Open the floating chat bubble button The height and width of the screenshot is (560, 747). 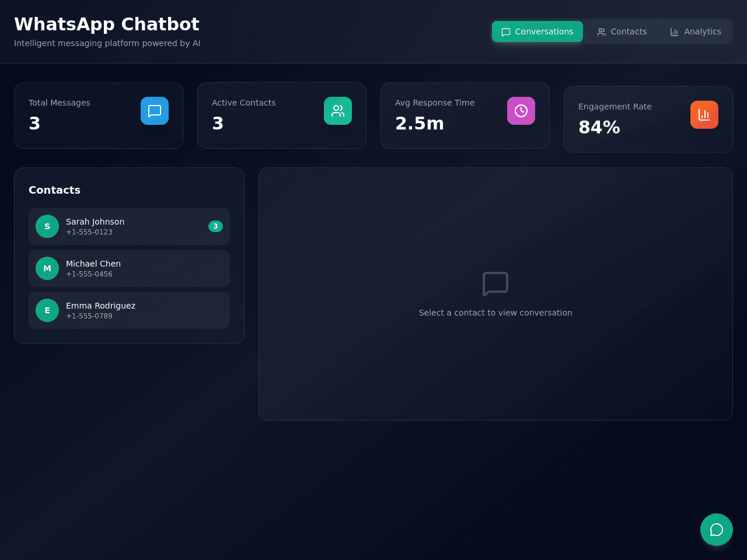tap(717, 530)
